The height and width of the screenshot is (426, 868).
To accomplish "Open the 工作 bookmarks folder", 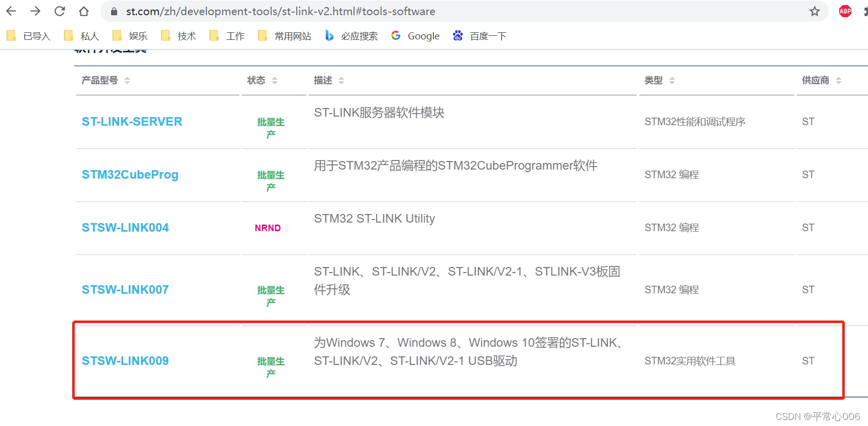I will click(227, 36).
